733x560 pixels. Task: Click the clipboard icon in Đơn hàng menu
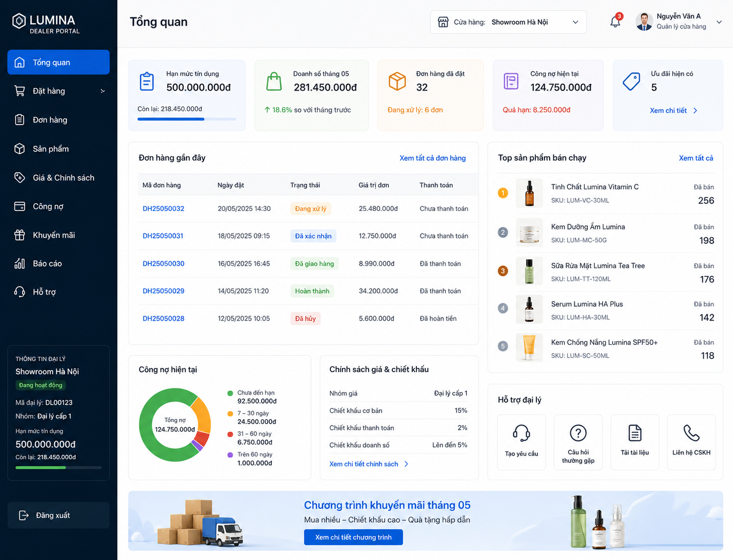[19, 120]
